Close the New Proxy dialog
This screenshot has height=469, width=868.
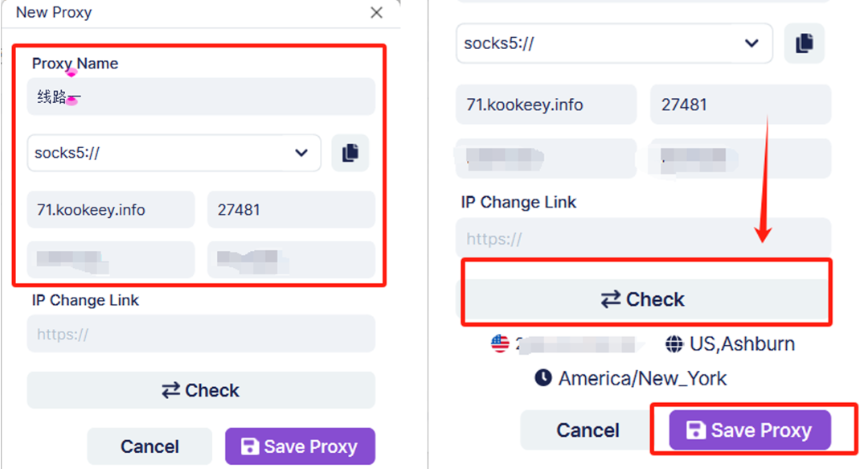pyautogui.click(x=376, y=13)
